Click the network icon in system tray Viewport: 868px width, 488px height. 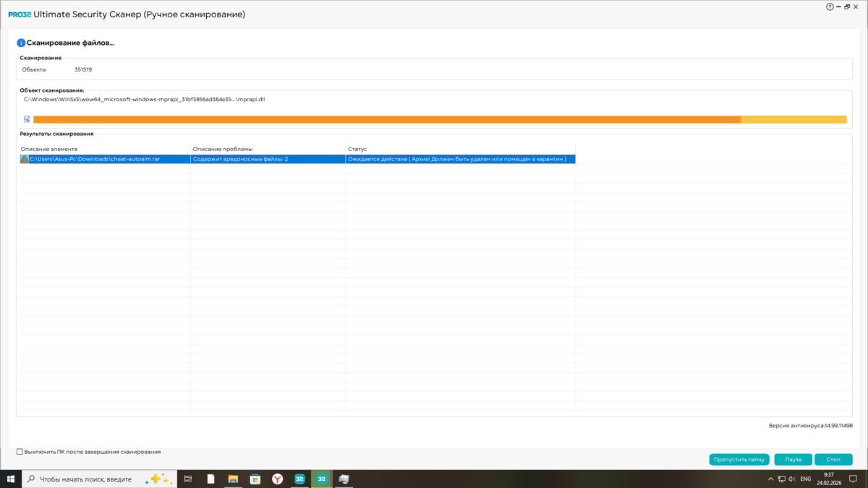(x=781, y=479)
